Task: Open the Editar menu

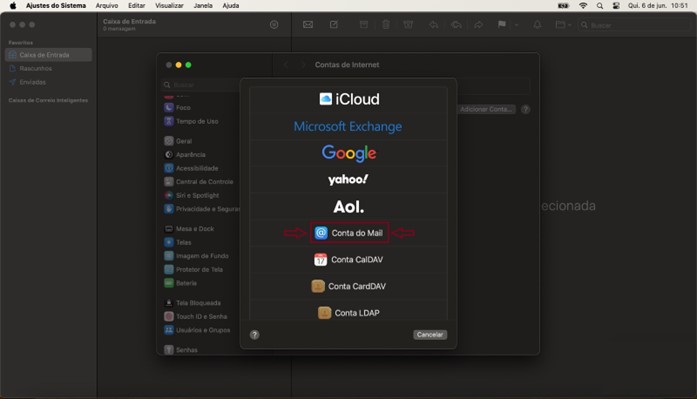Action: (136, 5)
